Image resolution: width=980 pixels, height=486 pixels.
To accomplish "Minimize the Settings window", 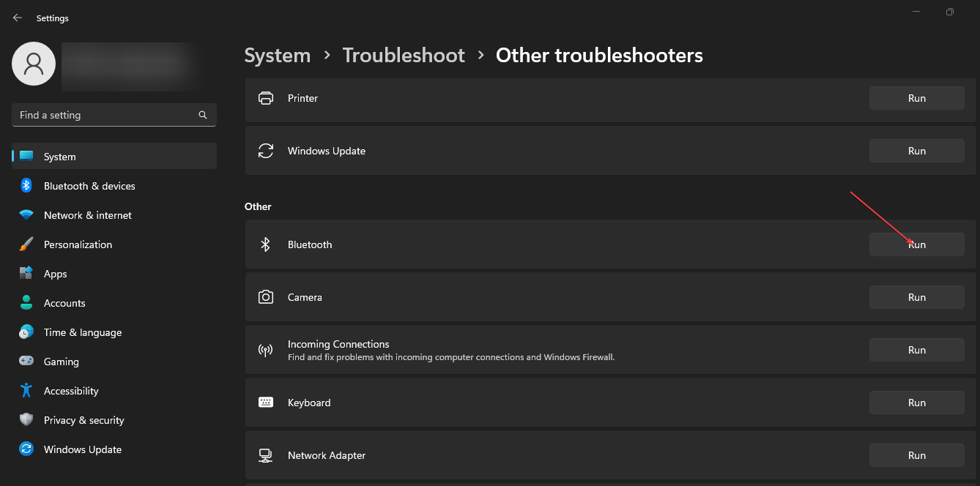I will (x=916, y=12).
